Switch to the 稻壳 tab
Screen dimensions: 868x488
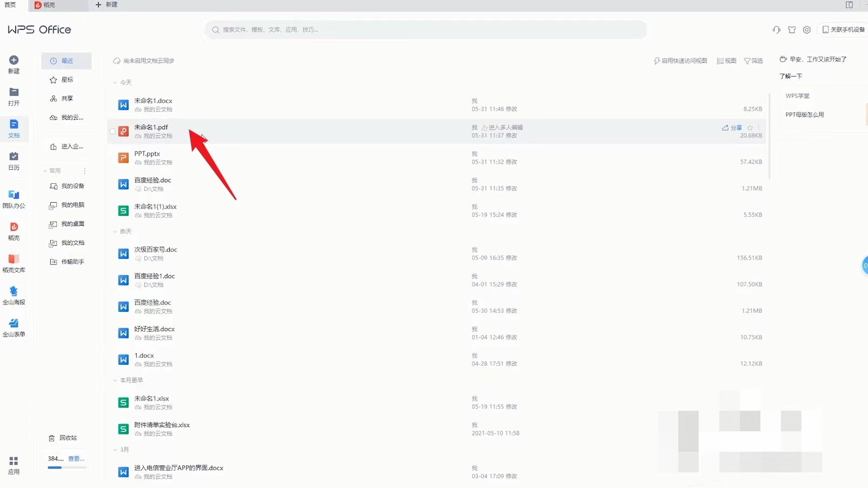click(45, 5)
